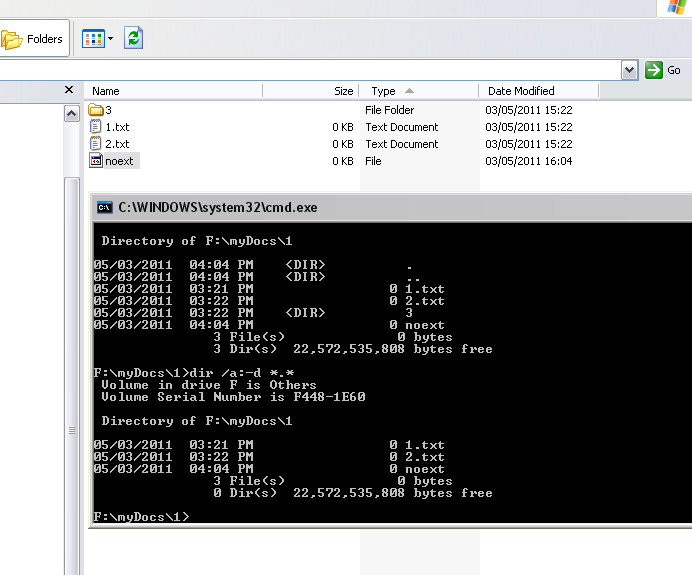Close the left folders pane
Image resolution: width=692 pixels, height=575 pixels.
(x=69, y=90)
